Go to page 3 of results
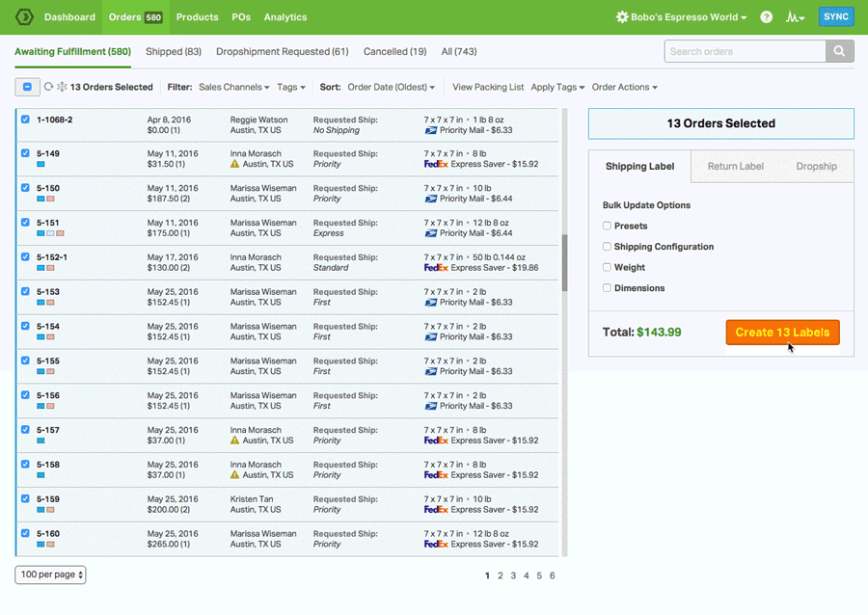Screen dimensions: 868x615 (513, 575)
